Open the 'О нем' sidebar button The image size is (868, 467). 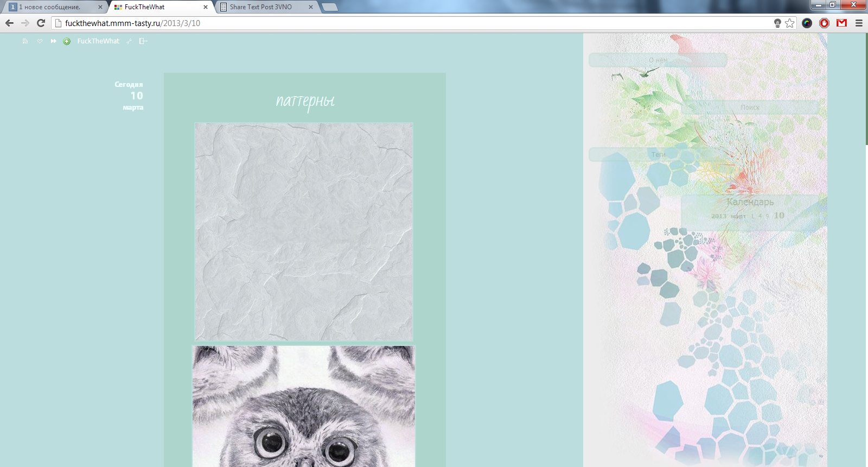(x=658, y=60)
